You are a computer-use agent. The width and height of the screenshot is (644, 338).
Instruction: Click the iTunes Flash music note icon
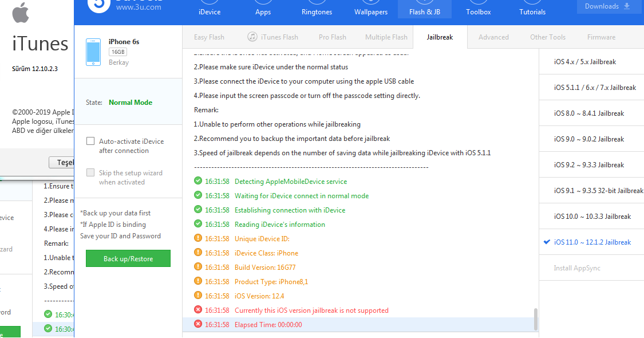(x=252, y=37)
